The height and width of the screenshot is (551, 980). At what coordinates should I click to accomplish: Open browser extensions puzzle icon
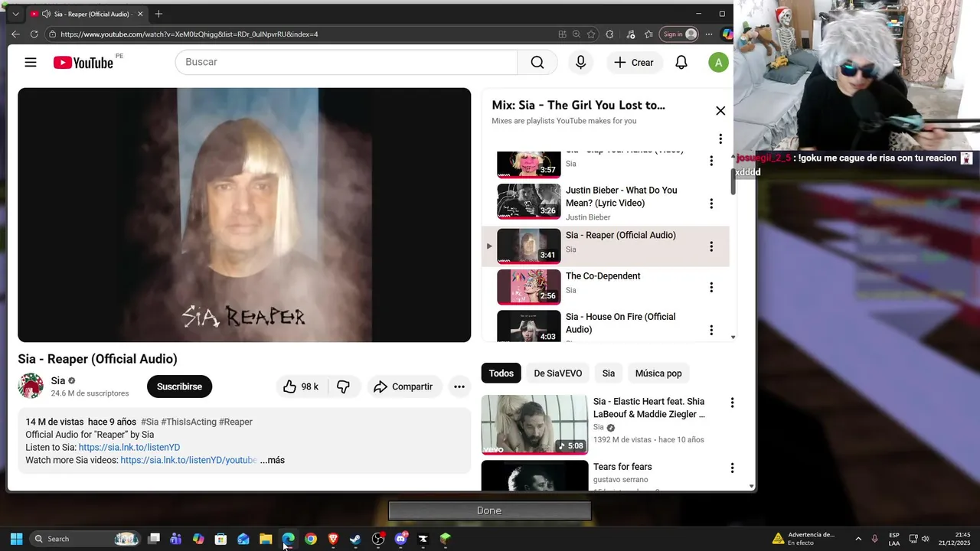pyautogui.click(x=609, y=34)
